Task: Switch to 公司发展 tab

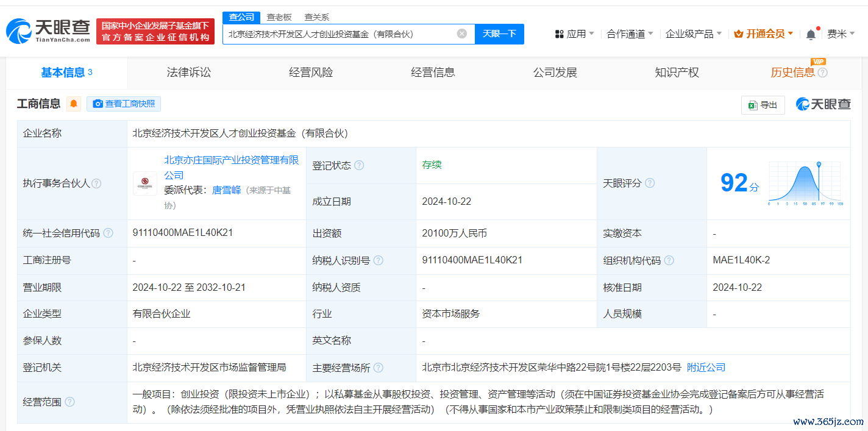Action: coord(555,73)
